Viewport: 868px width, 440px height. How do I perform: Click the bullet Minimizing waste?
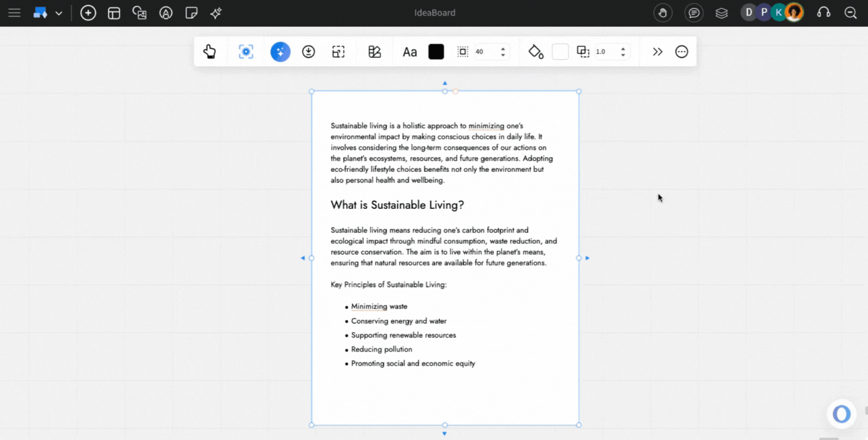click(x=379, y=307)
